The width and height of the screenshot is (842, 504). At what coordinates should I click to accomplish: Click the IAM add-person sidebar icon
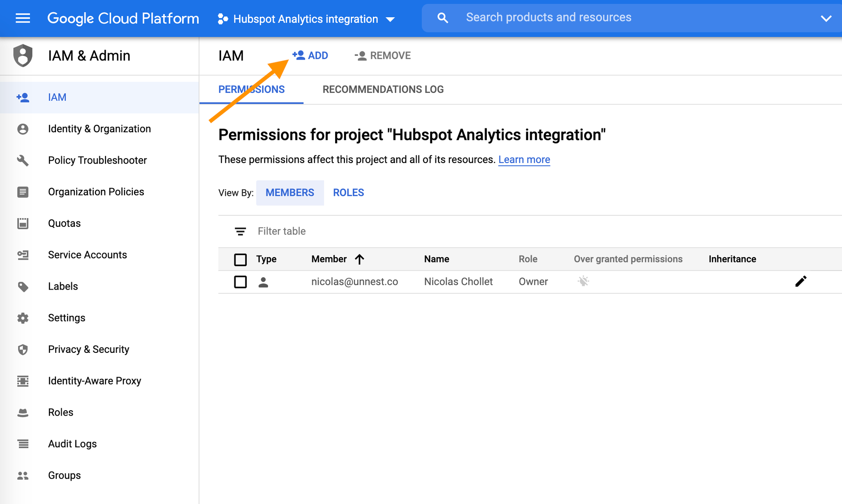(x=23, y=97)
